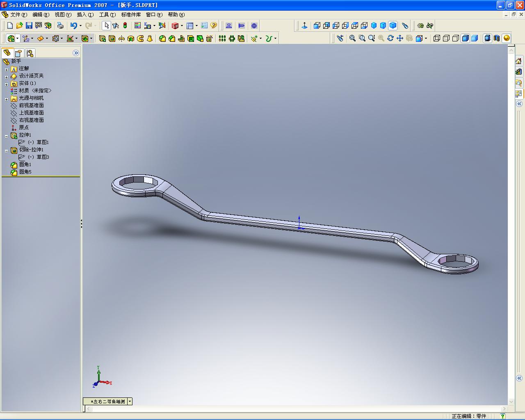
Task: Save the part with the floppy disk icon
Action: click(x=29, y=25)
